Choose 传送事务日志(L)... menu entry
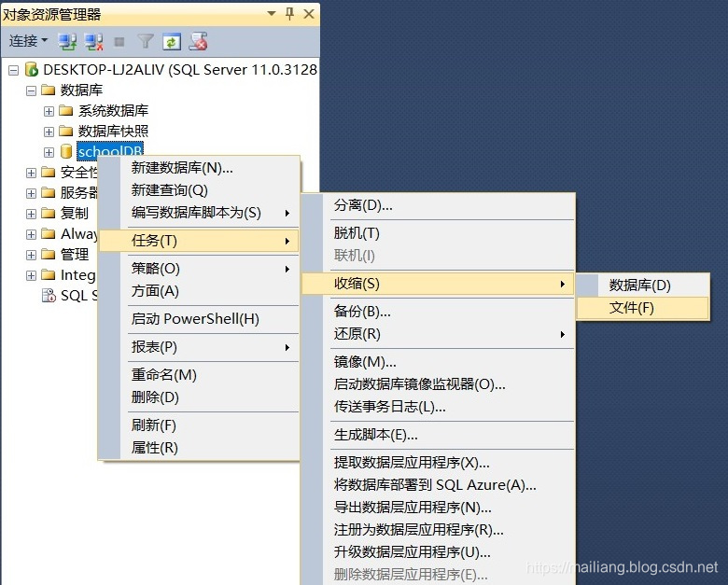This screenshot has height=585, width=728. point(438,407)
